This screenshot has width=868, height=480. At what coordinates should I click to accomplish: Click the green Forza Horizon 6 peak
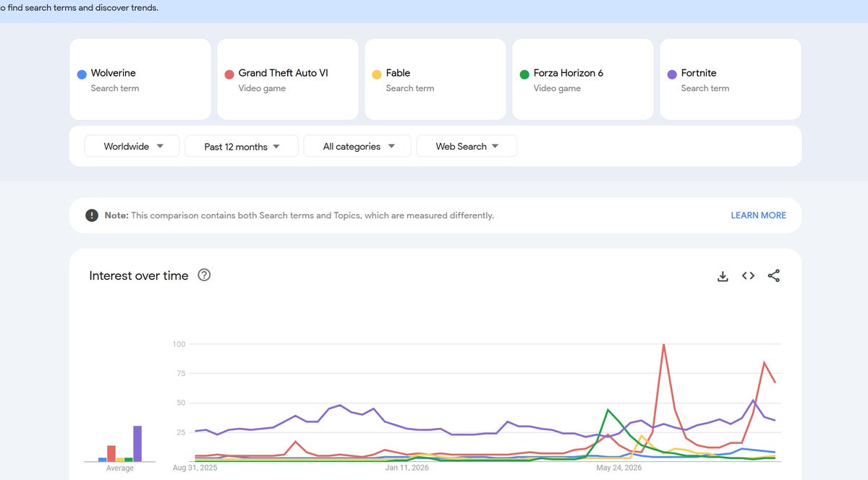[608, 410]
